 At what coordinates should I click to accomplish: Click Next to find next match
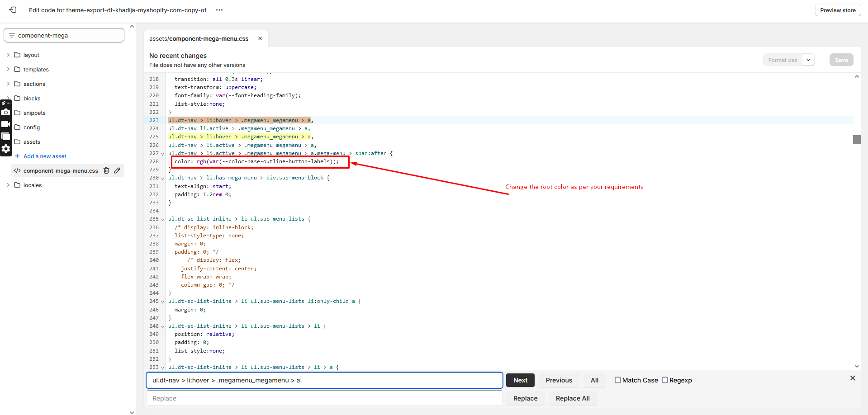pyautogui.click(x=520, y=380)
